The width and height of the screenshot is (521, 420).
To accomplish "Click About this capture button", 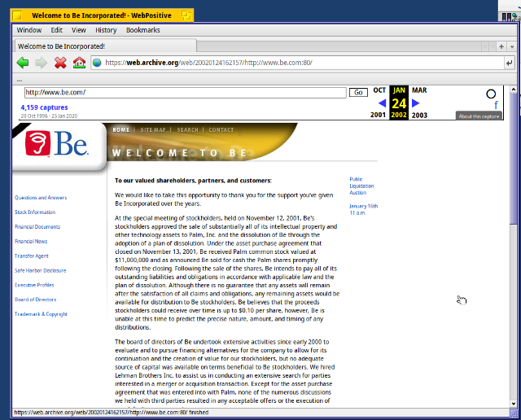I will pos(479,116).
